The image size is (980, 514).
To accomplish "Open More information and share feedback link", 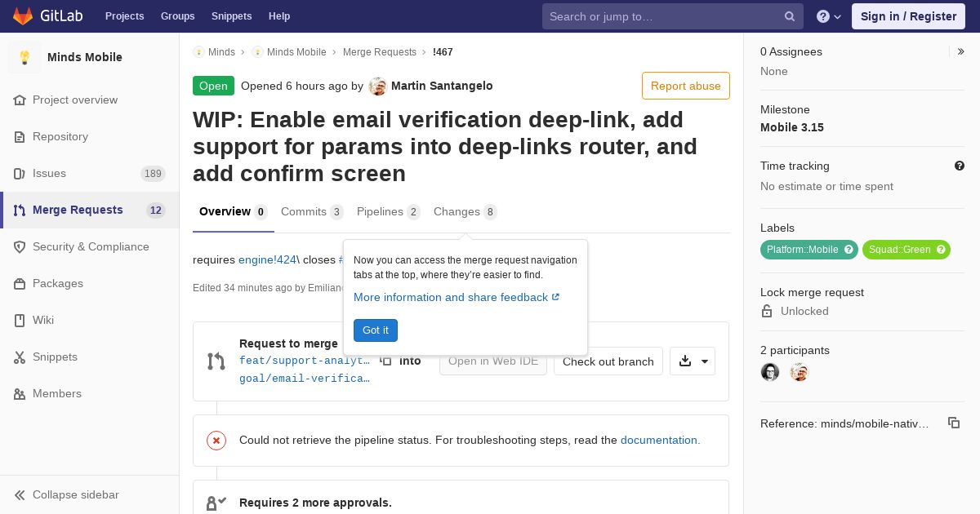I will [457, 297].
